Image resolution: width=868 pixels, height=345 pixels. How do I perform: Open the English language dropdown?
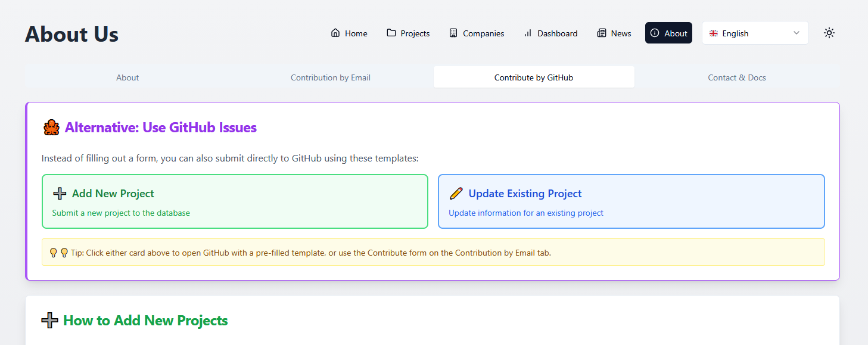(x=755, y=33)
